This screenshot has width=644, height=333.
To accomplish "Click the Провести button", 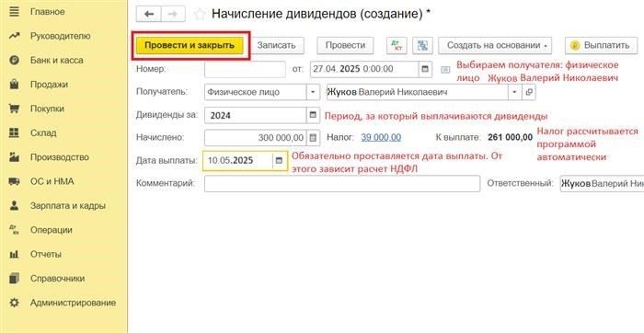I will [345, 46].
